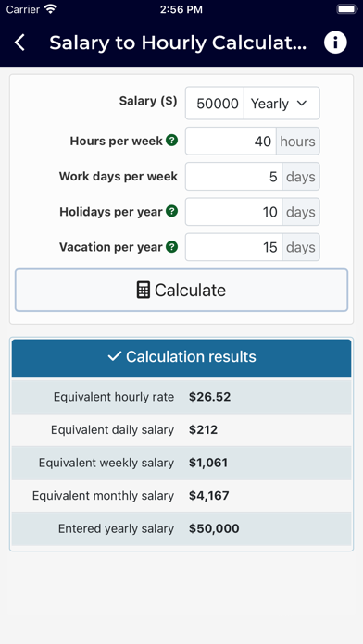Image resolution: width=363 pixels, height=644 pixels.
Task: Tap the Calculation results header bar
Action: 181,358
